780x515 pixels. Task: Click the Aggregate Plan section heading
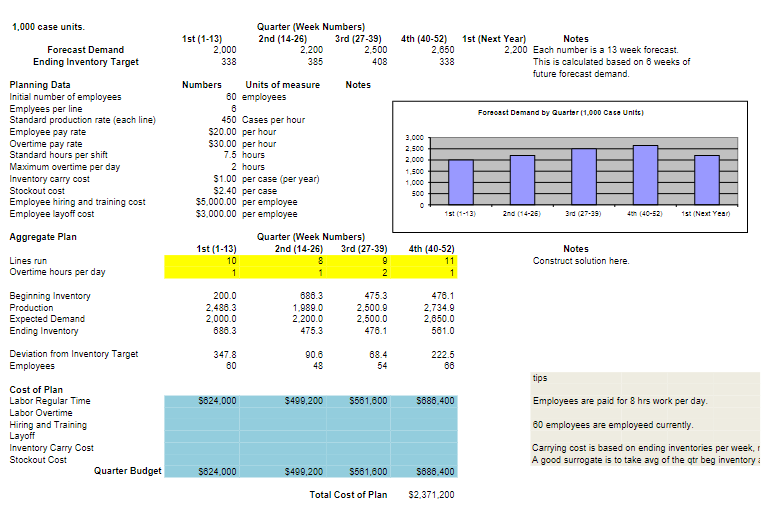pyautogui.click(x=43, y=237)
